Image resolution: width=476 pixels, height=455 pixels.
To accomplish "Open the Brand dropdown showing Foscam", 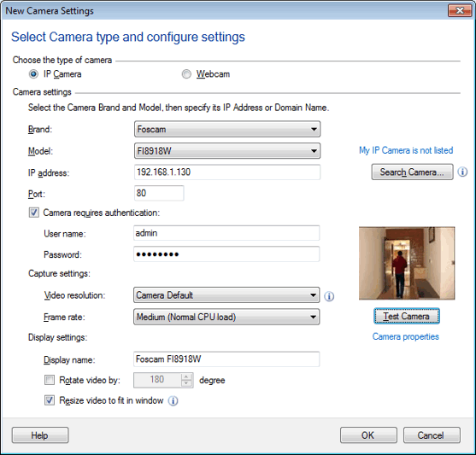I will point(227,129).
